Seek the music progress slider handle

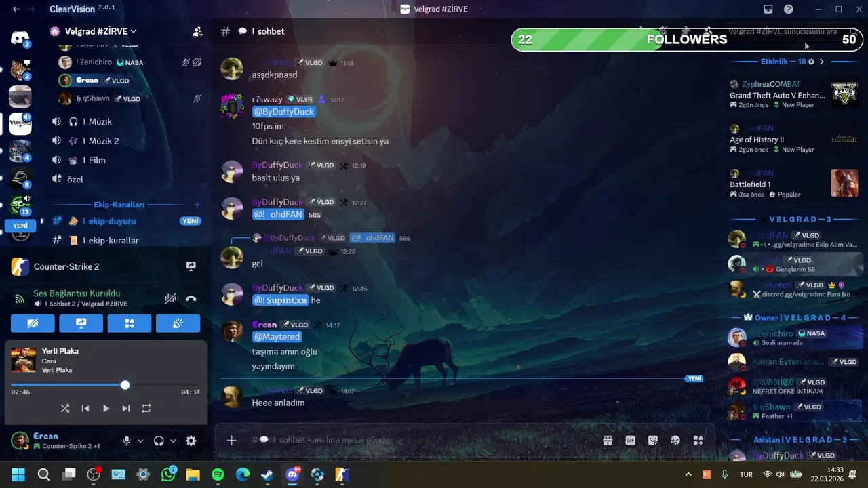[x=125, y=385]
